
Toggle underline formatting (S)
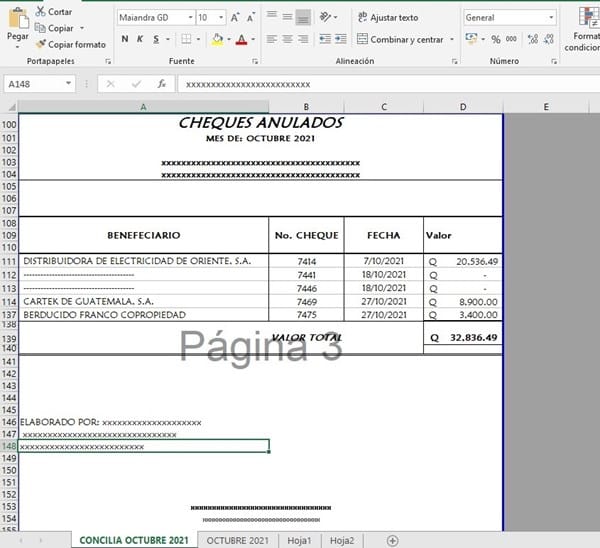[x=155, y=39]
